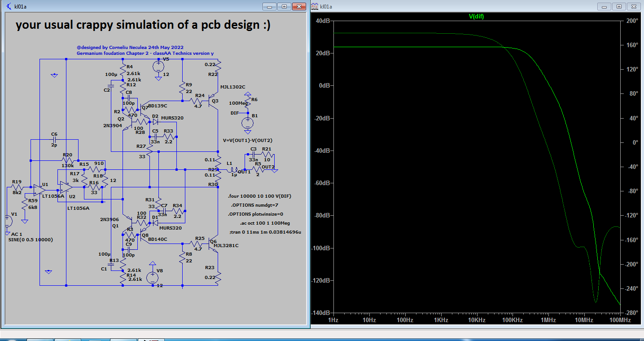
Task: Click the 200° label on phase axis
Action: coord(632,21)
